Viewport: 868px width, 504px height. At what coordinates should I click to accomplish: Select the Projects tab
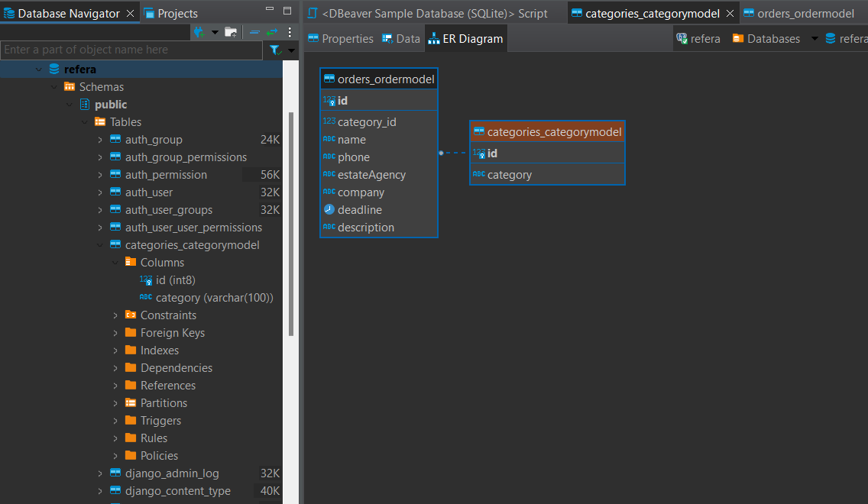click(177, 12)
